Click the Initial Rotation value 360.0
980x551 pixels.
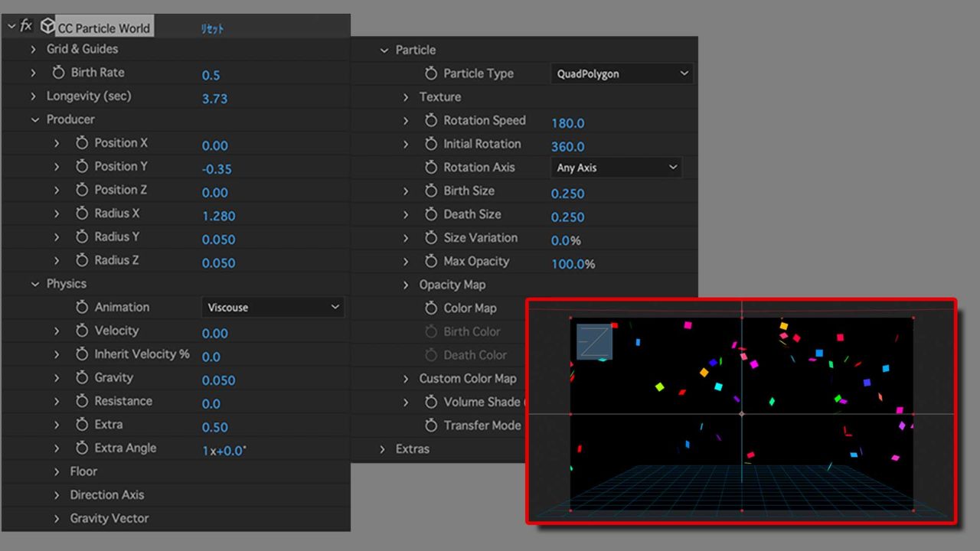click(x=567, y=147)
